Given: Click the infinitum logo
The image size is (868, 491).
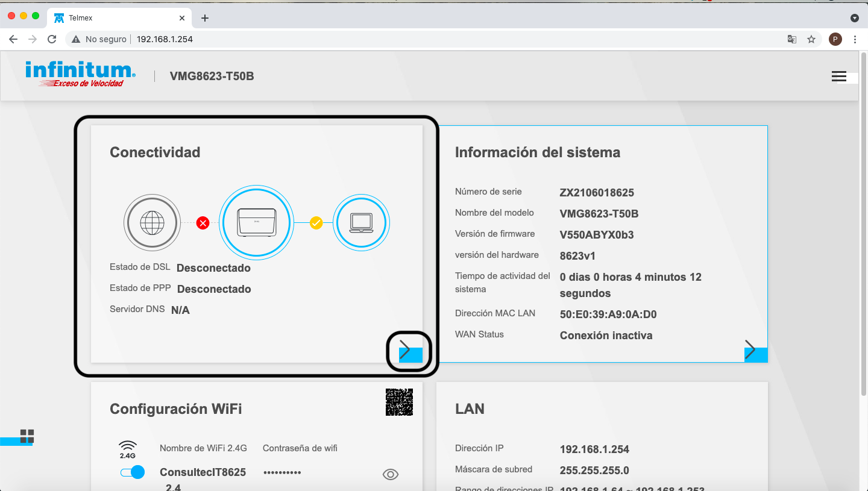Looking at the screenshot, I should (80, 74).
